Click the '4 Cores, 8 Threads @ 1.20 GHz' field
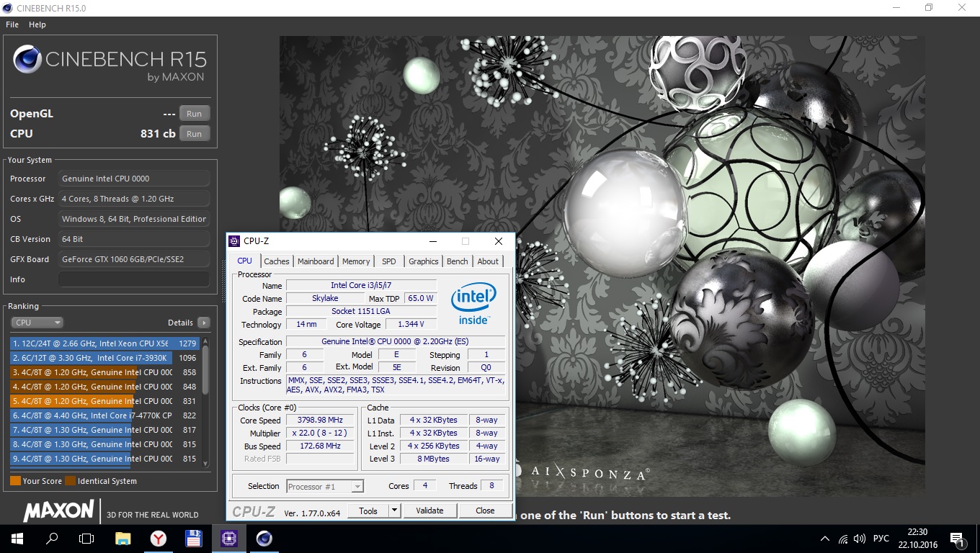Viewport: 980px width, 553px height. pyautogui.click(x=134, y=199)
